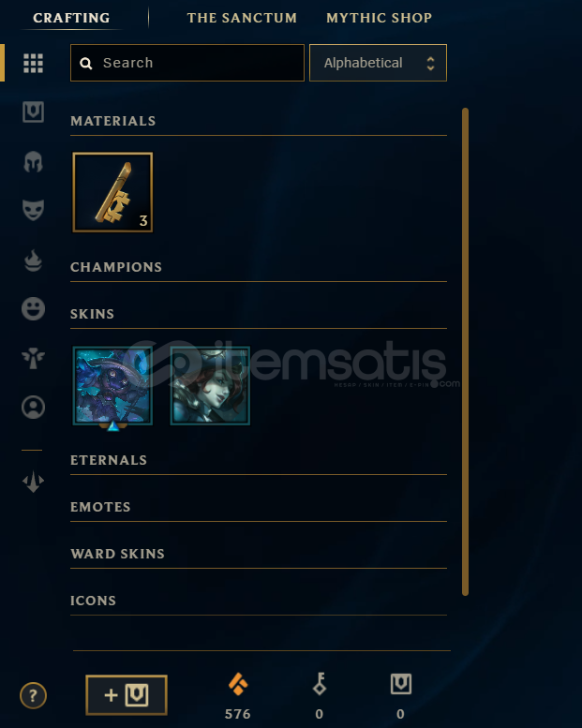Open the help question mark button
This screenshot has height=728, width=582.
point(33,695)
